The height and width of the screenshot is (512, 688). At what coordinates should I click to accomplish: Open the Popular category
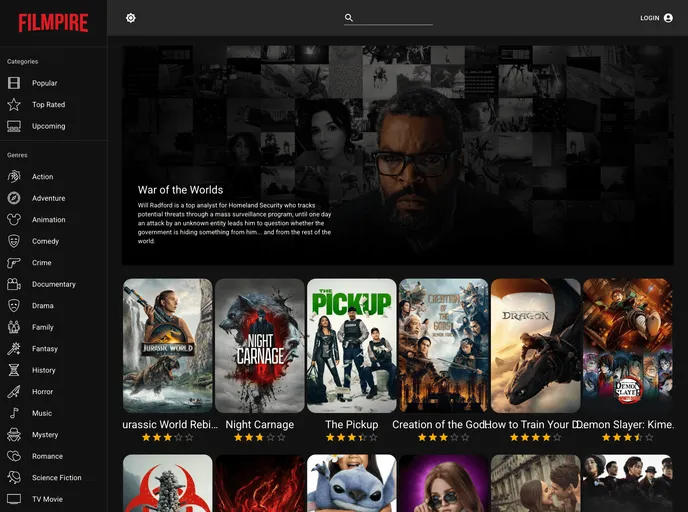pyautogui.click(x=54, y=83)
